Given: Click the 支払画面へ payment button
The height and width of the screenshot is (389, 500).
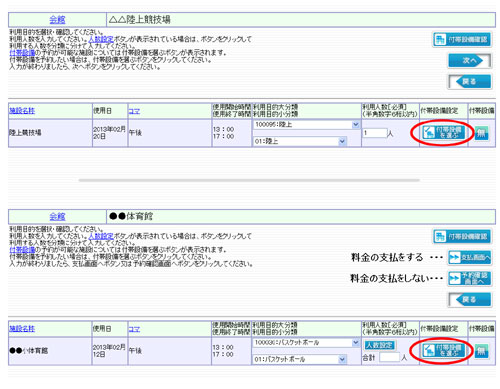Looking at the screenshot, I should pos(470,257).
